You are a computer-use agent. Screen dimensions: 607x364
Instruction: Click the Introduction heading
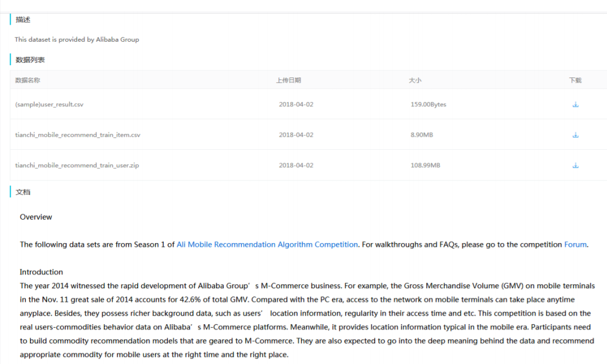41,272
